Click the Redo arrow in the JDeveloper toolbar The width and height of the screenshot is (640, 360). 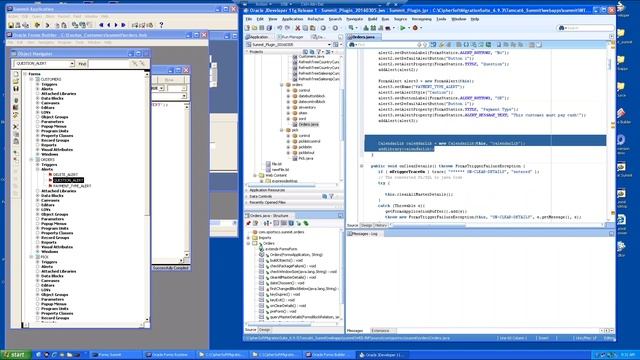287,28
